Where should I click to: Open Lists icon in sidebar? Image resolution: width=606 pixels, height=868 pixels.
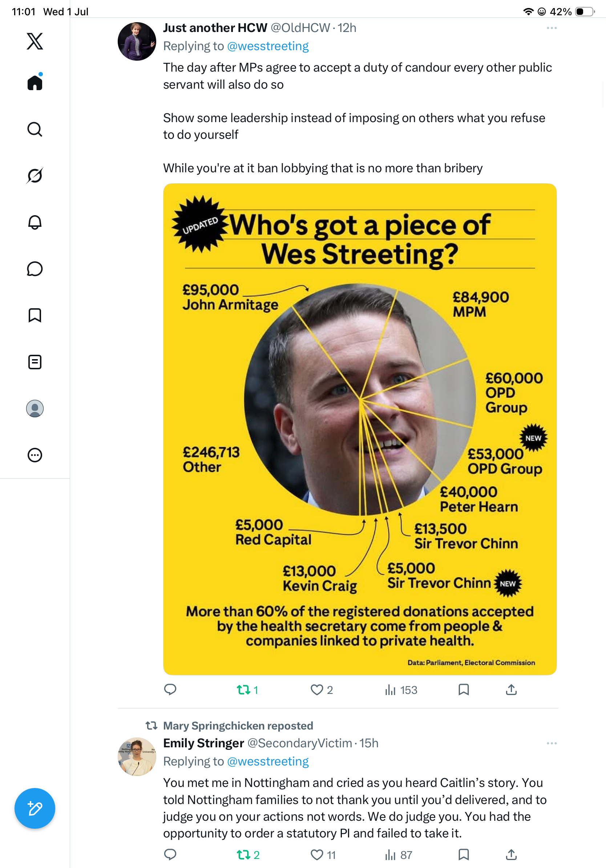click(x=35, y=362)
